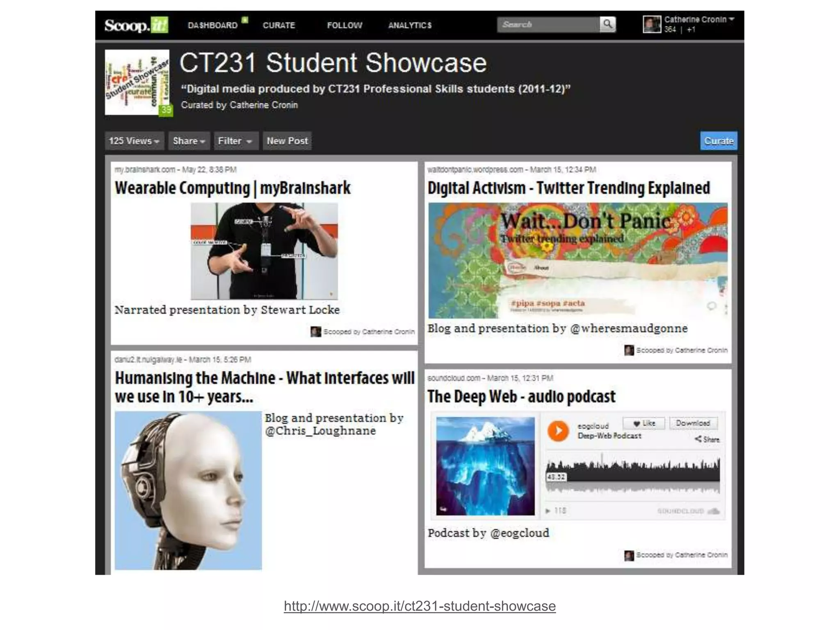Open Digital Activism Twitter Trending Explained title
The height and width of the screenshot is (630, 840).
coord(568,188)
